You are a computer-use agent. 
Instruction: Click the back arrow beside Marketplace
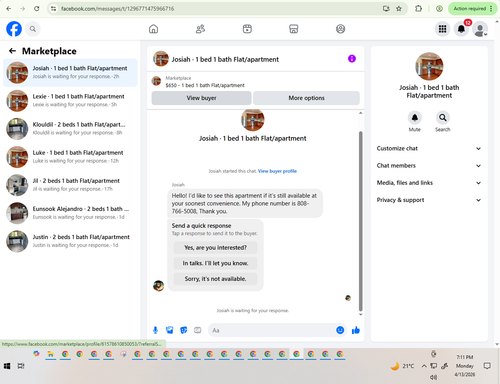[x=12, y=51]
